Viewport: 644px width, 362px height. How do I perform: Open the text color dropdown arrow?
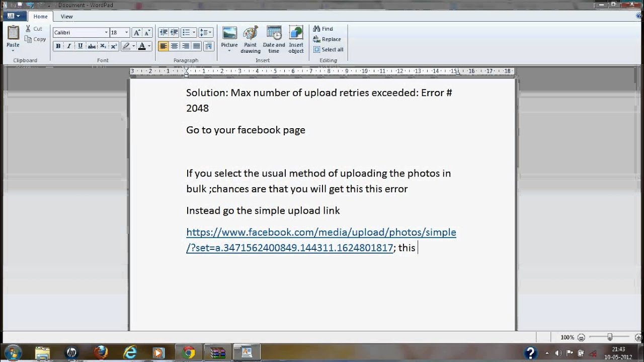pos(149,46)
